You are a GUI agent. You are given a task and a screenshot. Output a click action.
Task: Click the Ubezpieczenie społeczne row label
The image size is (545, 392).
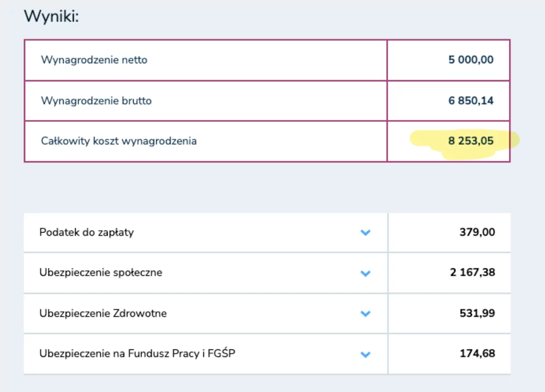[x=101, y=272]
